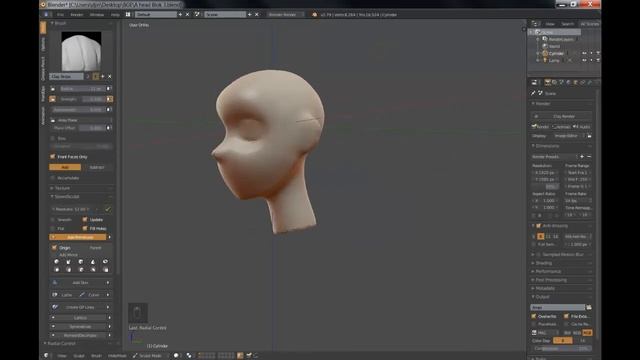Image resolution: width=640 pixels, height=360 pixels.
Task: Expand the RenderLayers item in outliner
Action: click(538, 39)
